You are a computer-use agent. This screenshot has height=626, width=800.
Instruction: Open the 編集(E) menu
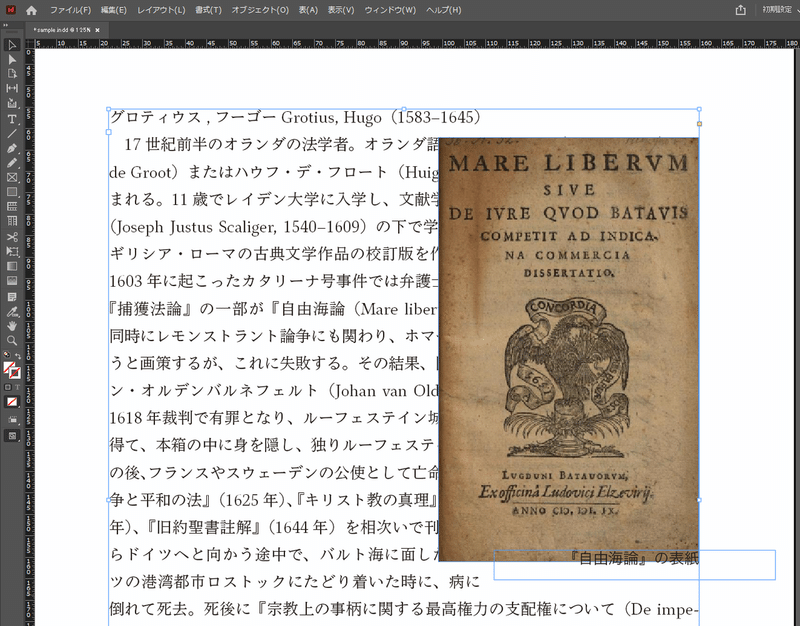(x=113, y=10)
